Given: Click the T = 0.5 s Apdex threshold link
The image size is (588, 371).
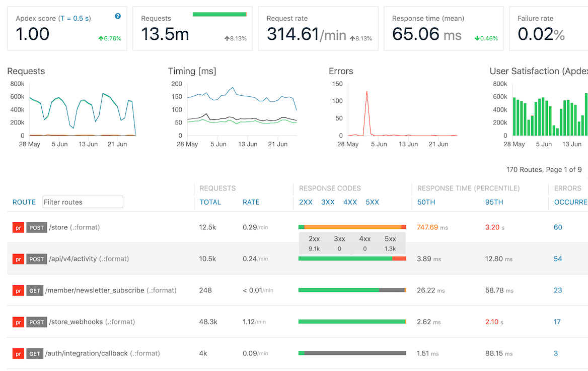Looking at the screenshot, I should point(75,19).
